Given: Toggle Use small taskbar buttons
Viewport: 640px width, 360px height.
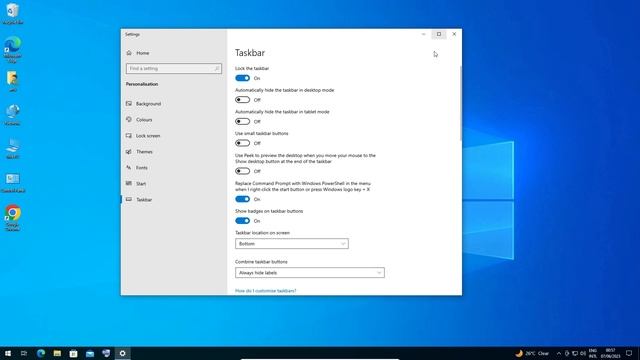Looking at the screenshot, I should 242,143.
